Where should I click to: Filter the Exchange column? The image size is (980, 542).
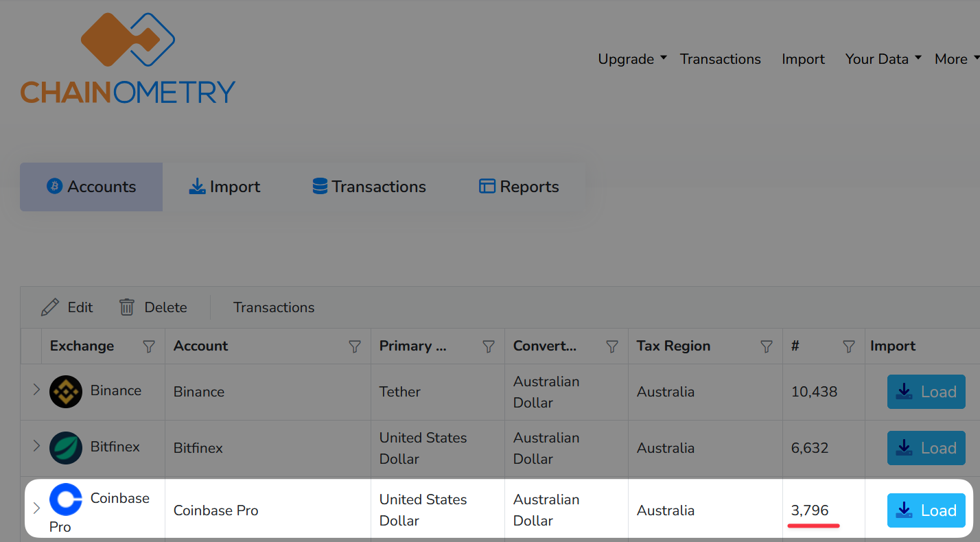click(x=148, y=346)
